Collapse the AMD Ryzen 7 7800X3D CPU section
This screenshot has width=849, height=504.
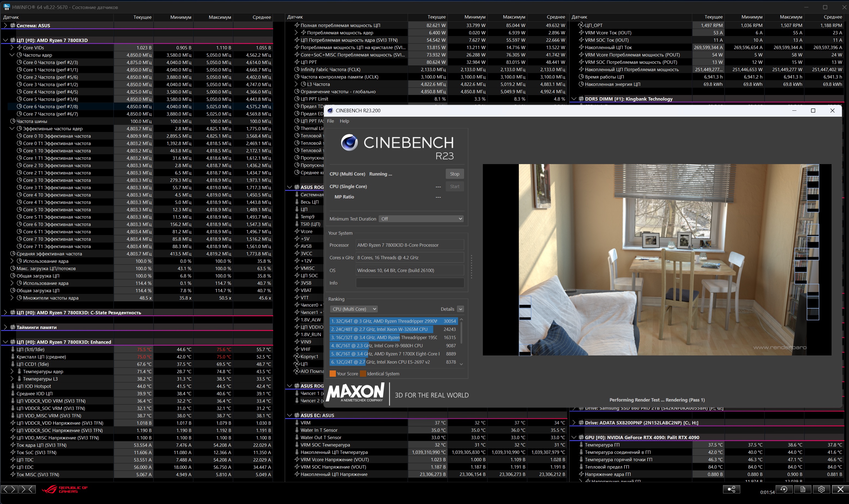point(5,40)
